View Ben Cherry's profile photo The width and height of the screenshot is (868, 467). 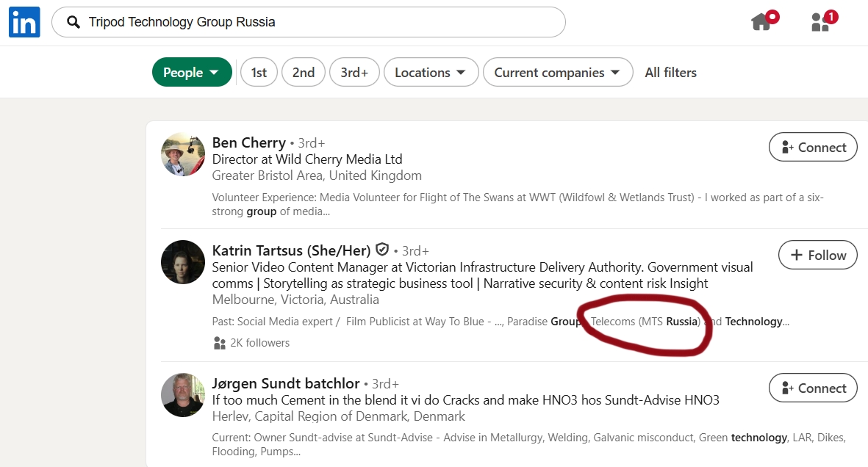(x=183, y=154)
